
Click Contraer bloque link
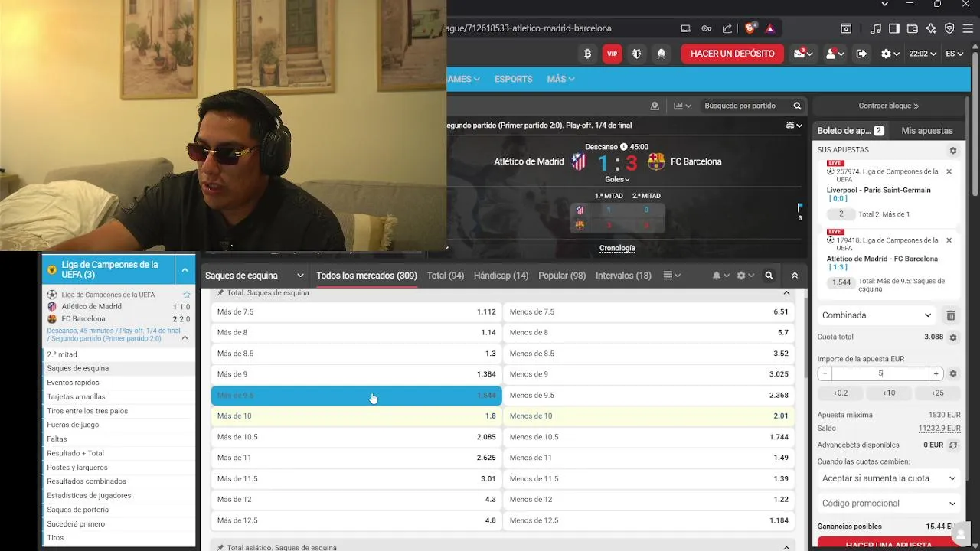889,106
